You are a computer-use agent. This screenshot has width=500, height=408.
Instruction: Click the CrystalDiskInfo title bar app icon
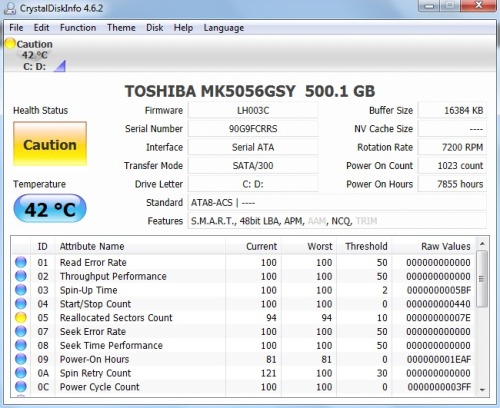(10, 8)
